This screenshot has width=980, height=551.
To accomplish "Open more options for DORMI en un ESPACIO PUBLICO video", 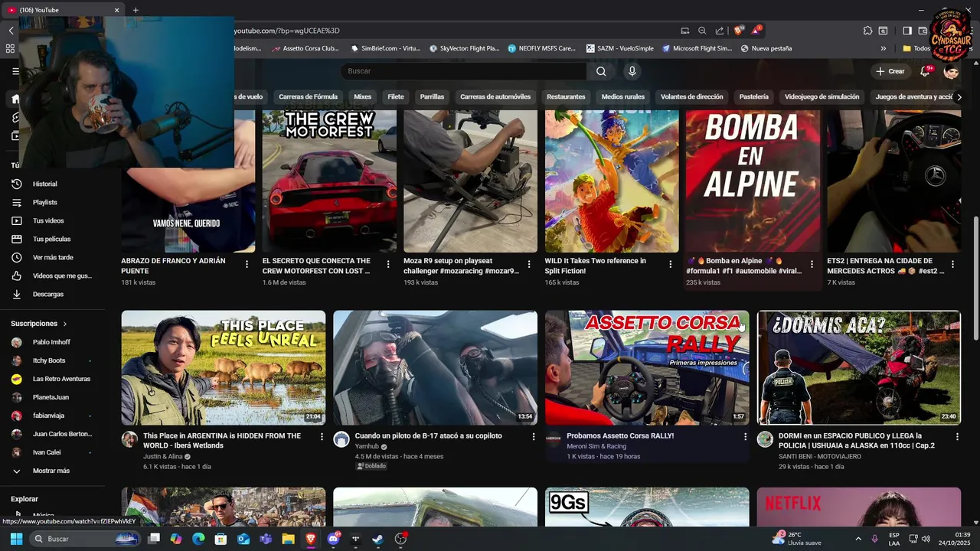I will click(x=956, y=436).
